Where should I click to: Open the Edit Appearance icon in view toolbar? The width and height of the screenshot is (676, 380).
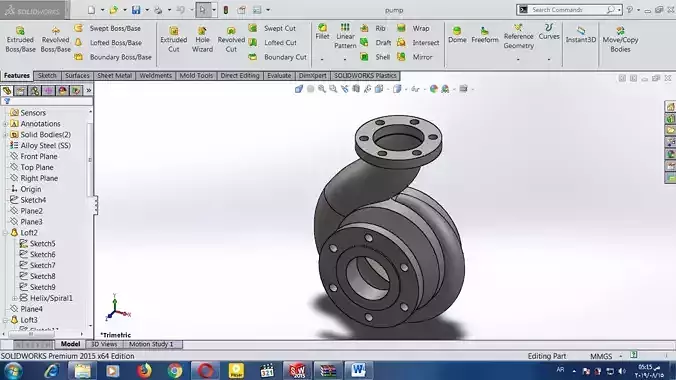pos(434,89)
